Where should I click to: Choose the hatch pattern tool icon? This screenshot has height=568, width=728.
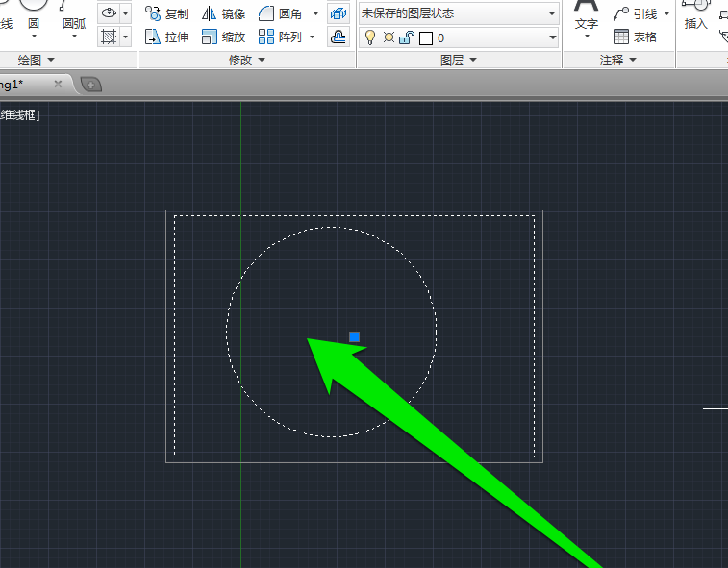pos(109,37)
